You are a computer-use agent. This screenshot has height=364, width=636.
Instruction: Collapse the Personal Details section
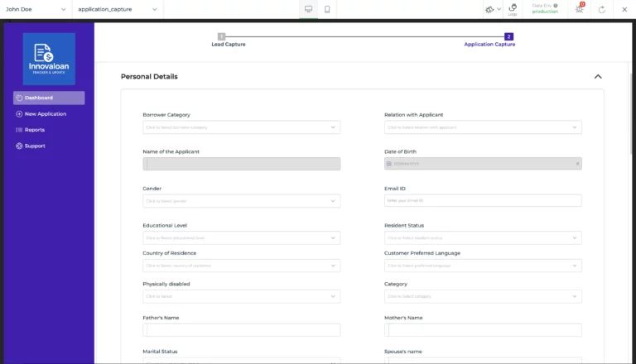(x=598, y=77)
